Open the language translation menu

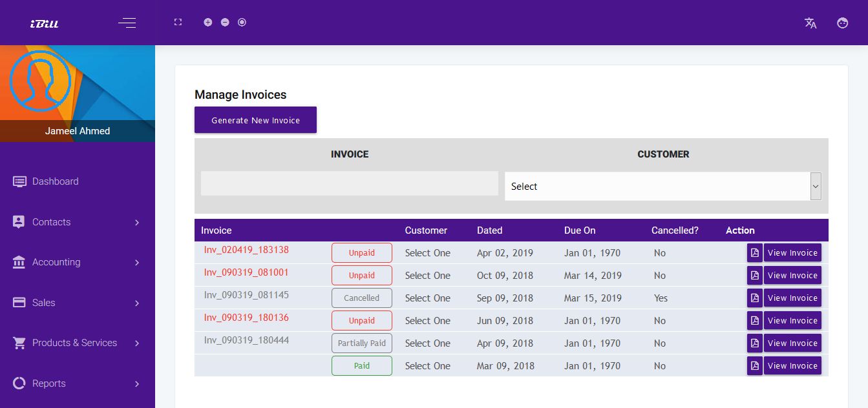tap(810, 23)
